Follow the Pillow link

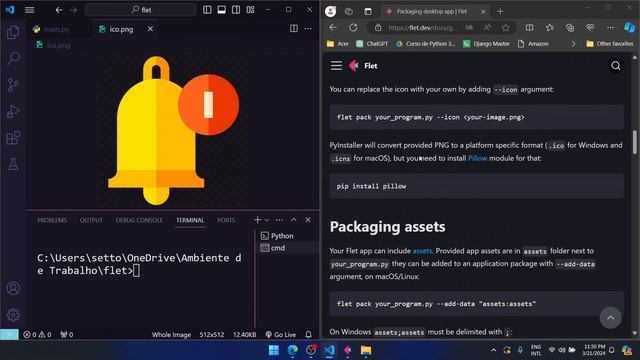(478, 158)
